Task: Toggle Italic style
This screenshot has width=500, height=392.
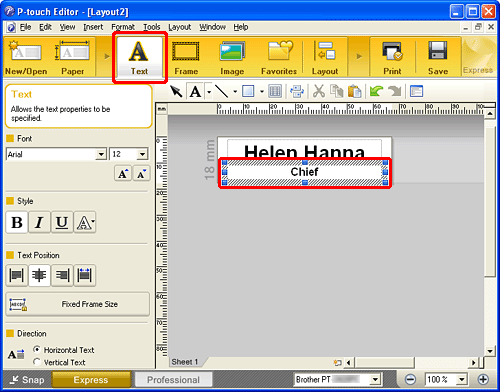Action: 39,222
